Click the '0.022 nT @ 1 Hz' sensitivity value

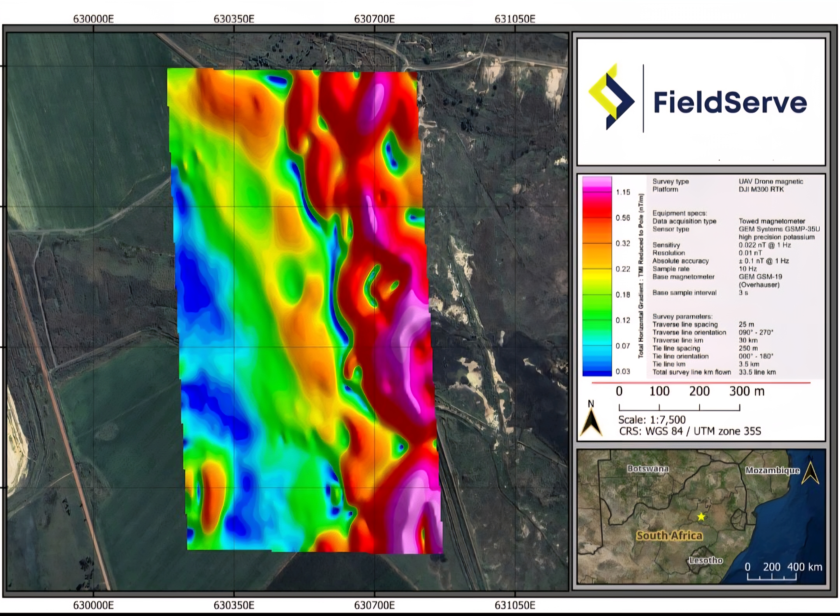coord(765,245)
